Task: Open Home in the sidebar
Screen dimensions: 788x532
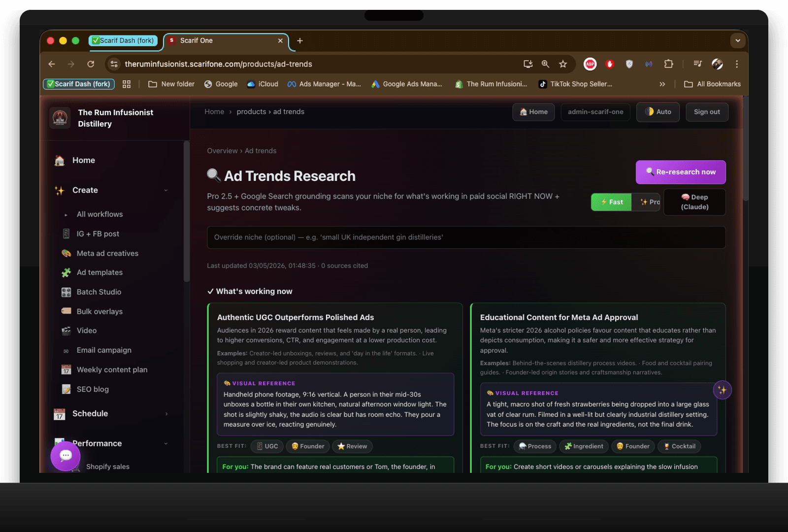Action: point(83,161)
